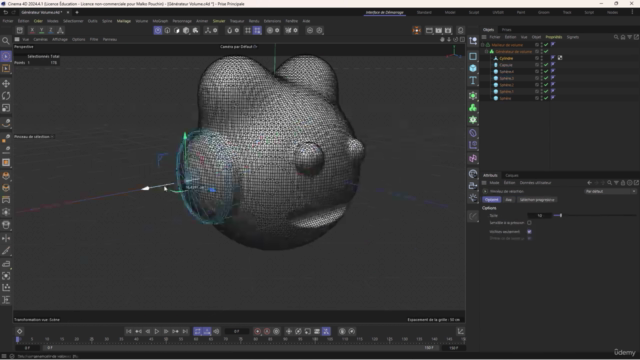Switch to the Prises tab

coord(507,30)
